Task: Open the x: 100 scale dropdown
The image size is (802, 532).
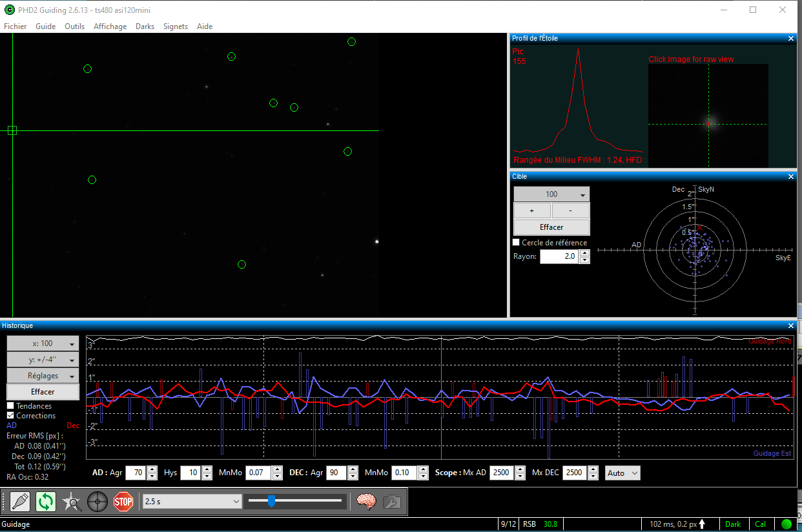Action: tap(43, 343)
